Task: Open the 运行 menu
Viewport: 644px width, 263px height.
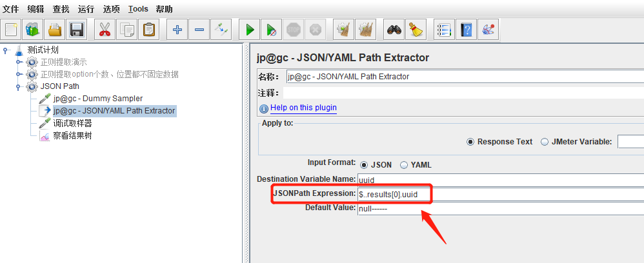Action: [x=86, y=9]
